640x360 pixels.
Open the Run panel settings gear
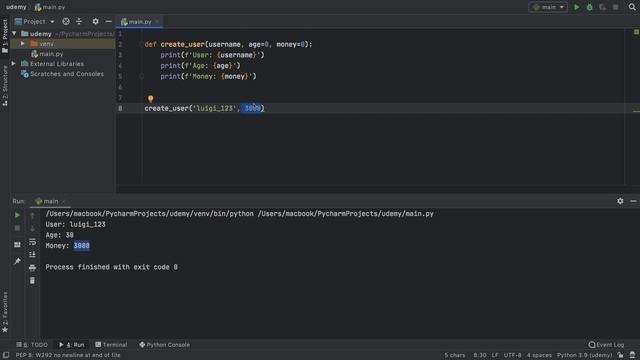click(620, 201)
